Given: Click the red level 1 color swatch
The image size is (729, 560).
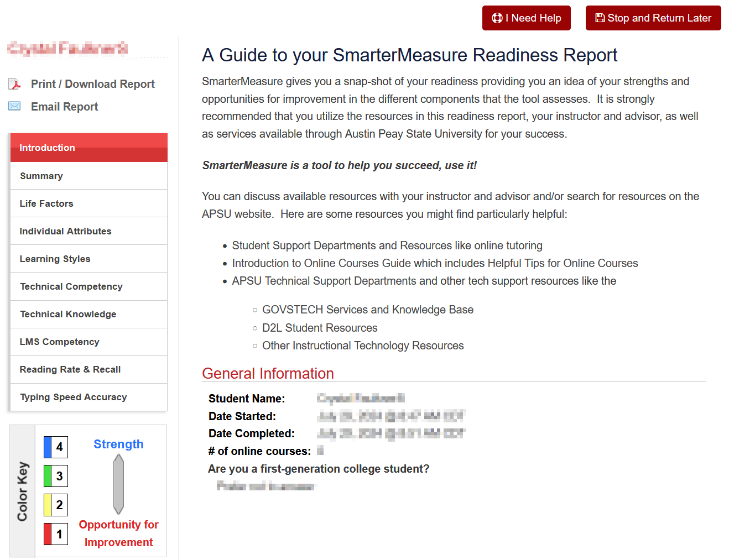Looking at the screenshot, I should tap(48, 534).
